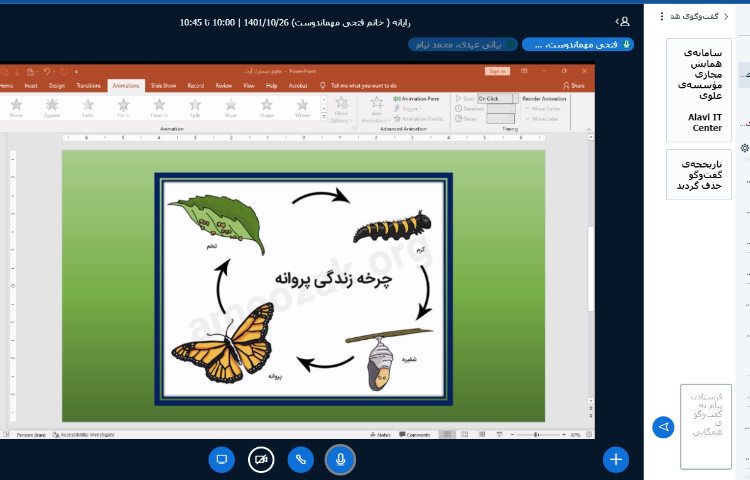The height and width of the screenshot is (480, 750).
Task: Click the phone audio button
Action: tap(301, 459)
